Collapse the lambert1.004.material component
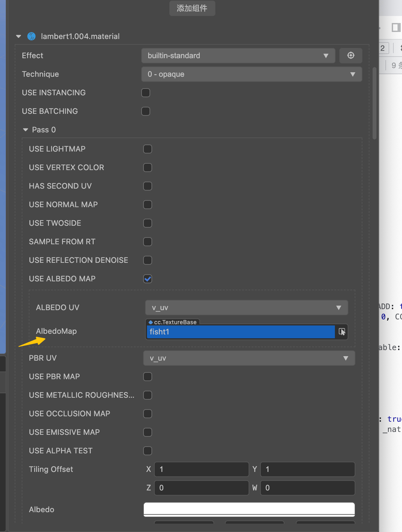The width and height of the screenshot is (402, 532). click(x=19, y=36)
